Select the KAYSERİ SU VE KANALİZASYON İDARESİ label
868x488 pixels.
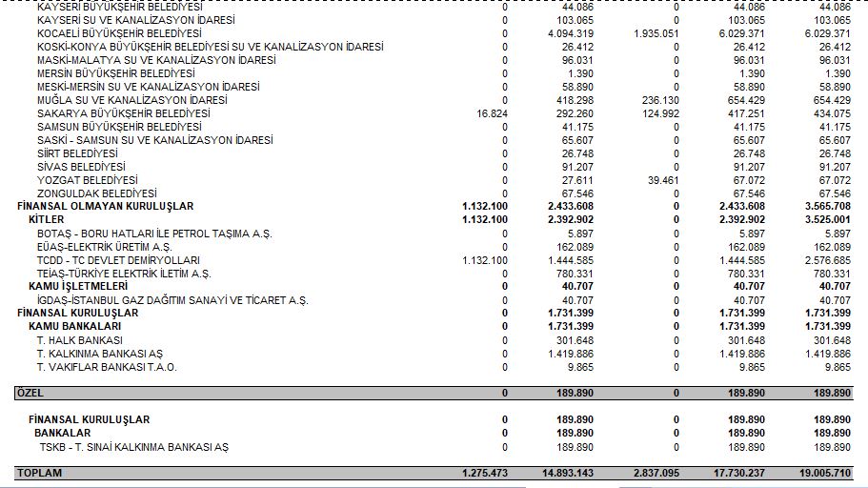(135, 21)
